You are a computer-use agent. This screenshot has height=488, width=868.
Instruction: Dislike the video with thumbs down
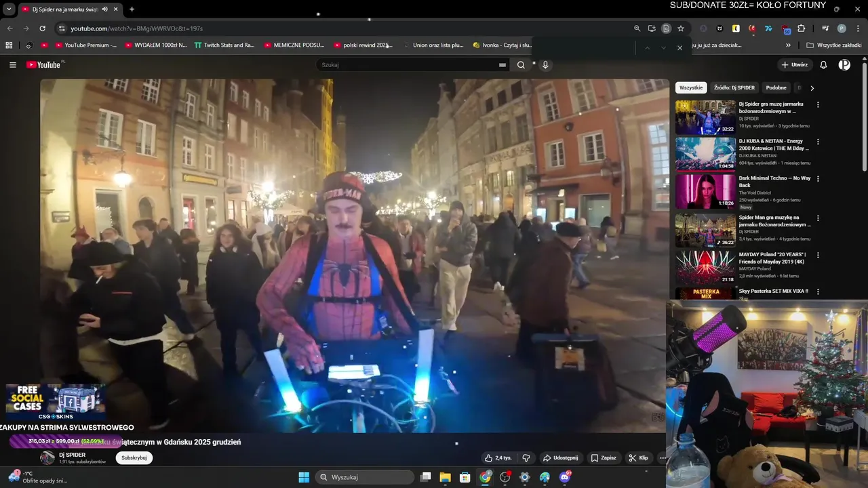(x=526, y=457)
